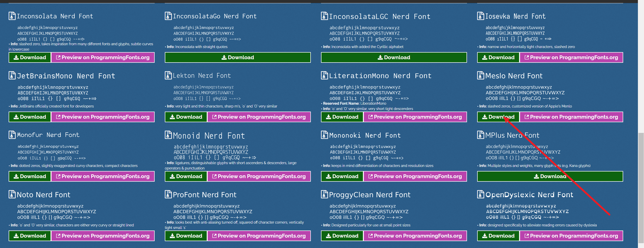Preview LiterationMono on ProgrammingFonts.org
644x248 pixels.
[415, 117]
